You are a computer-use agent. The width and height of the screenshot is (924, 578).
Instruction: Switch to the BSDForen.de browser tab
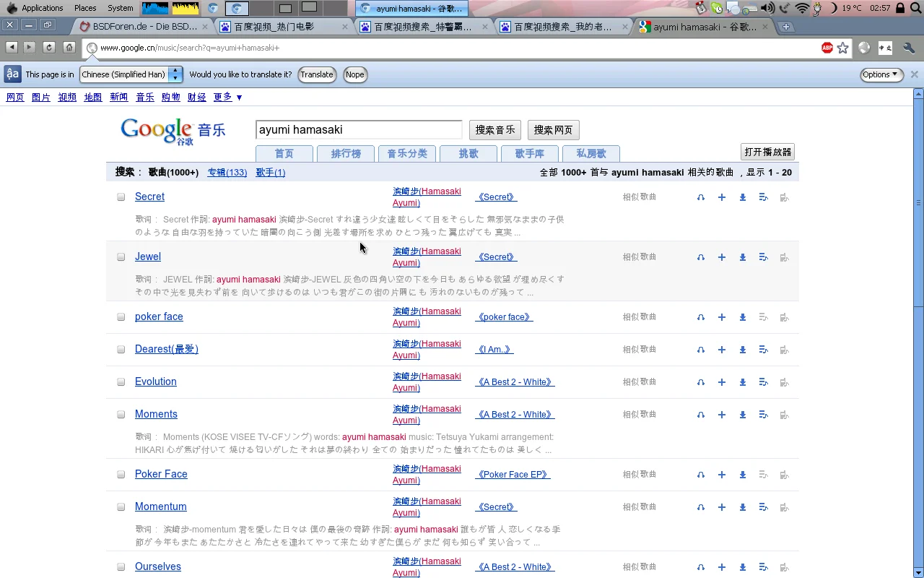[143, 27]
